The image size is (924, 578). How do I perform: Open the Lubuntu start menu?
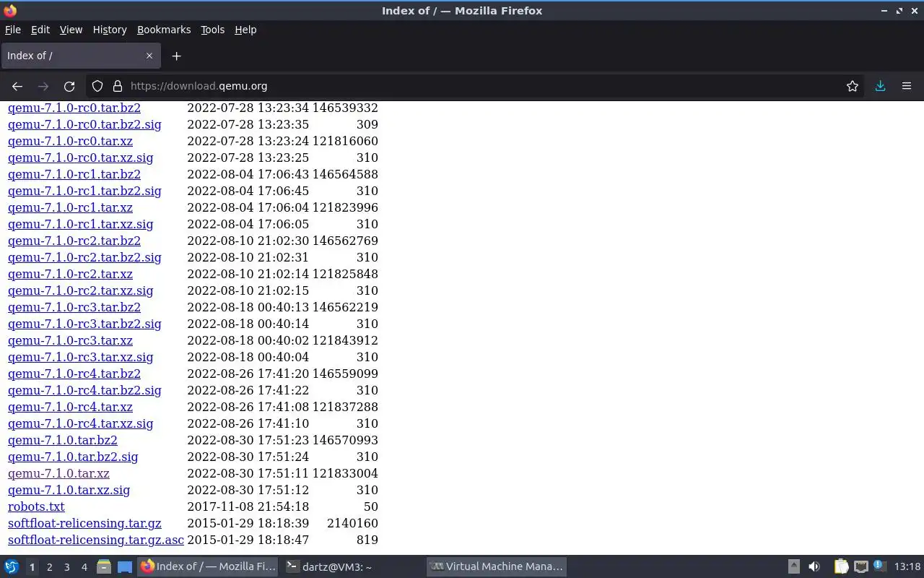coord(12,566)
